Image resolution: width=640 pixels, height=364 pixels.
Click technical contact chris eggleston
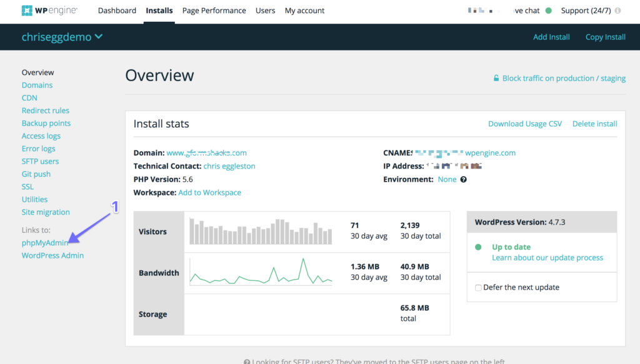(229, 166)
